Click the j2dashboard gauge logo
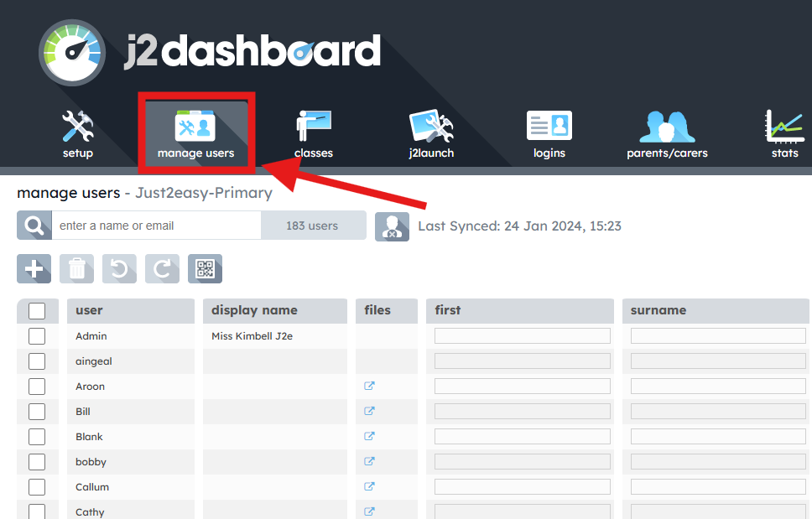The width and height of the screenshot is (812, 519). (72, 52)
